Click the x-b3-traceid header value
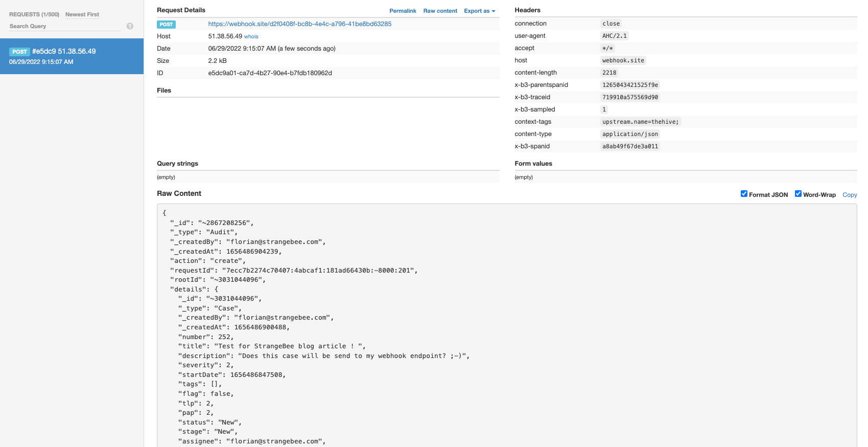This screenshot has width=868, height=447. pos(630,97)
